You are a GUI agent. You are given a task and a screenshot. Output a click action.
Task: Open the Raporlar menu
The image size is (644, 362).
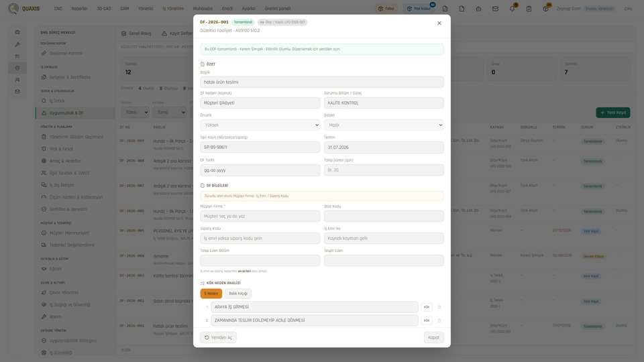click(x=79, y=9)
